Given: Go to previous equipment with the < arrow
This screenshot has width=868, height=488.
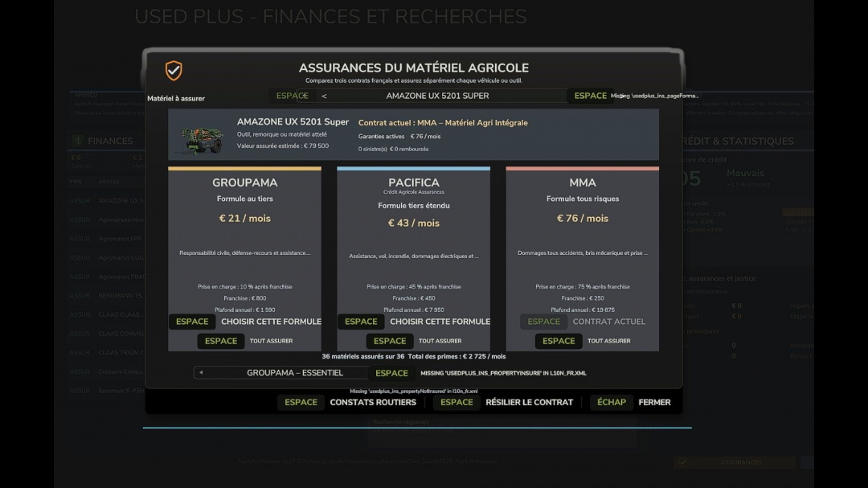Looking at the screenshot, I should point(324,96).
